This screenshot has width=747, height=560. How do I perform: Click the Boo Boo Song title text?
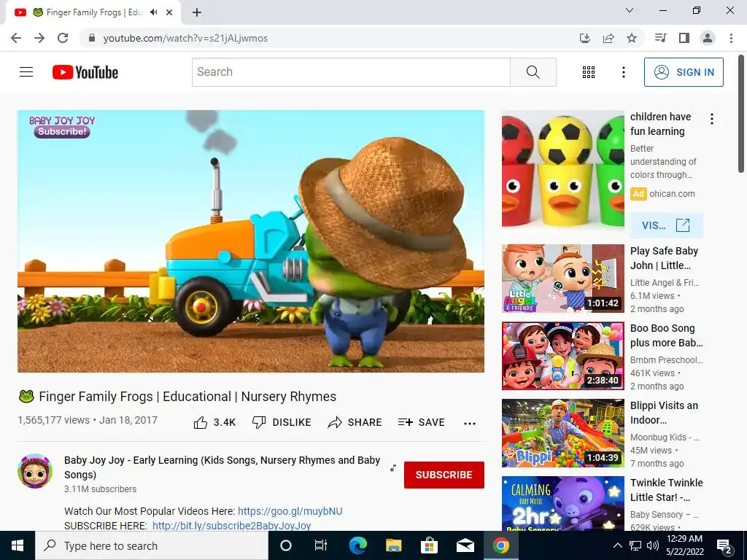pos(667,335)
